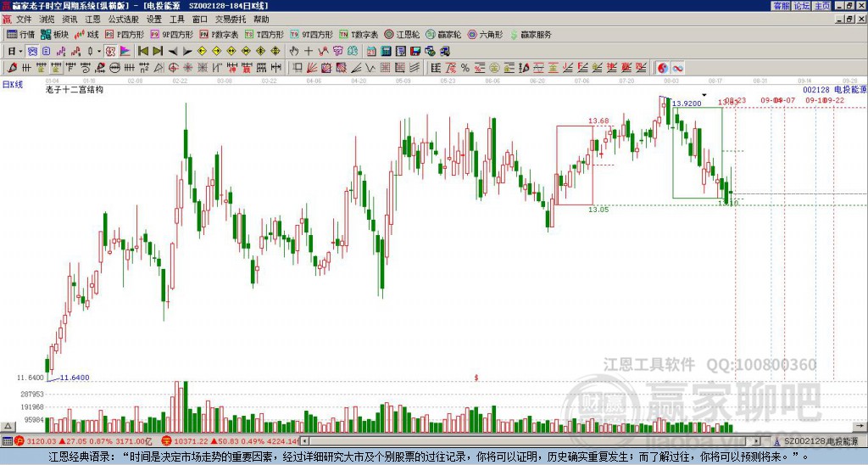Click the Shanghai index 3120.03 status entry
Screen dimensions: 868x465
coord(83,441)
